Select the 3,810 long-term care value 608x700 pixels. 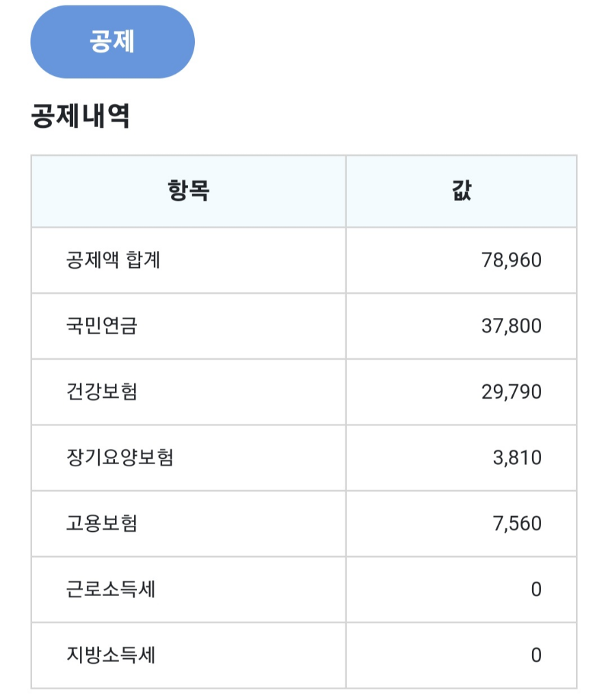click(517, 457)
